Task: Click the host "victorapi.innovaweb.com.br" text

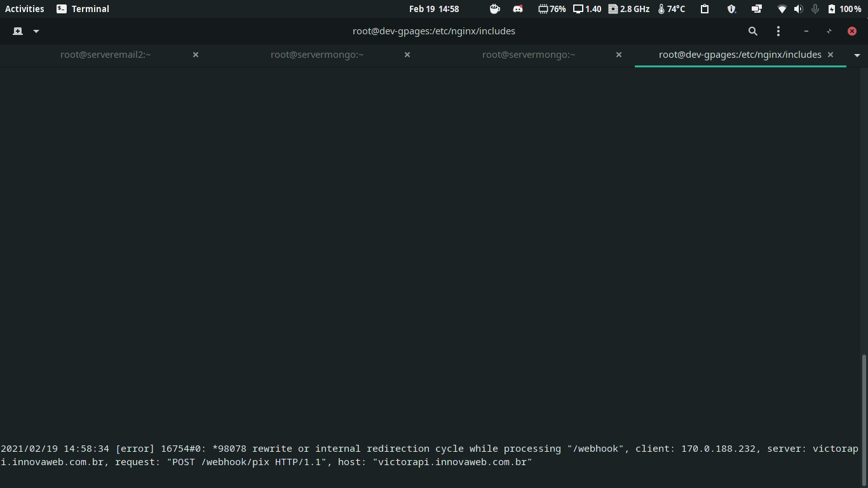Action: (452, 462)
